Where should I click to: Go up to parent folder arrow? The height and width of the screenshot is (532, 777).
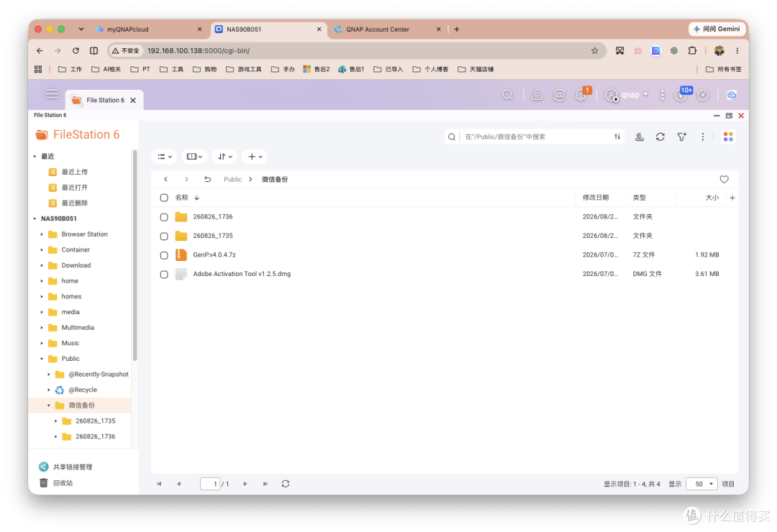click(208, 179)
